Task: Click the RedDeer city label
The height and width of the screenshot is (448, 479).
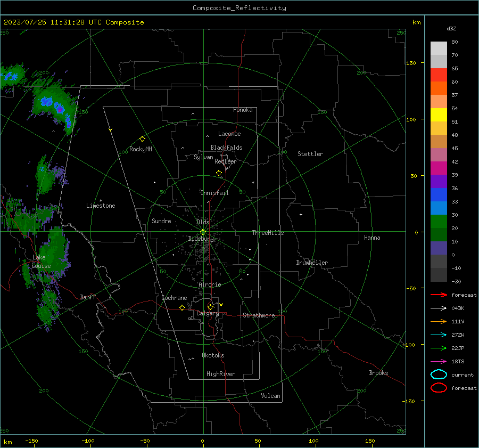Action: [x=226, y=161]
